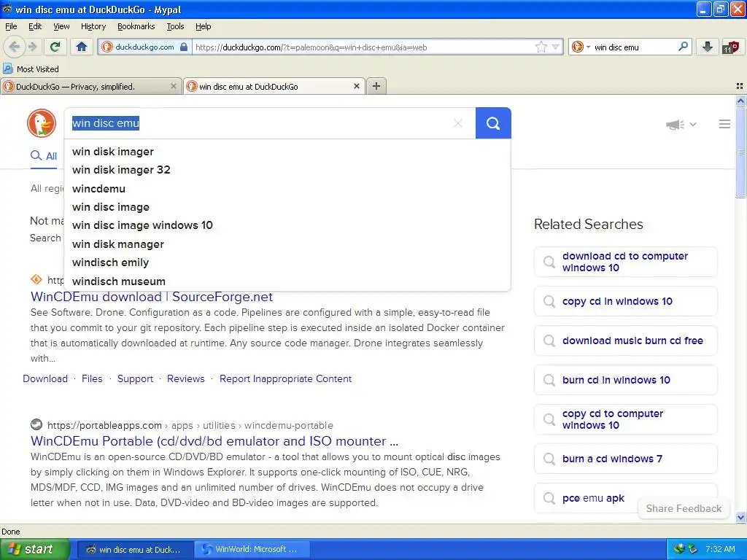747x560 pixels.
Task: Reload the current page
Action: click(x=55, y=47)
